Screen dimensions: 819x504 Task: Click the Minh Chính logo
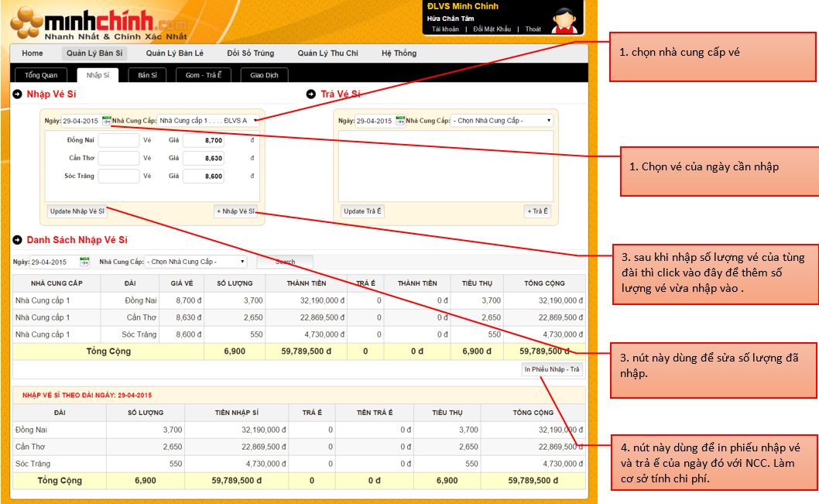coord(98,24)
